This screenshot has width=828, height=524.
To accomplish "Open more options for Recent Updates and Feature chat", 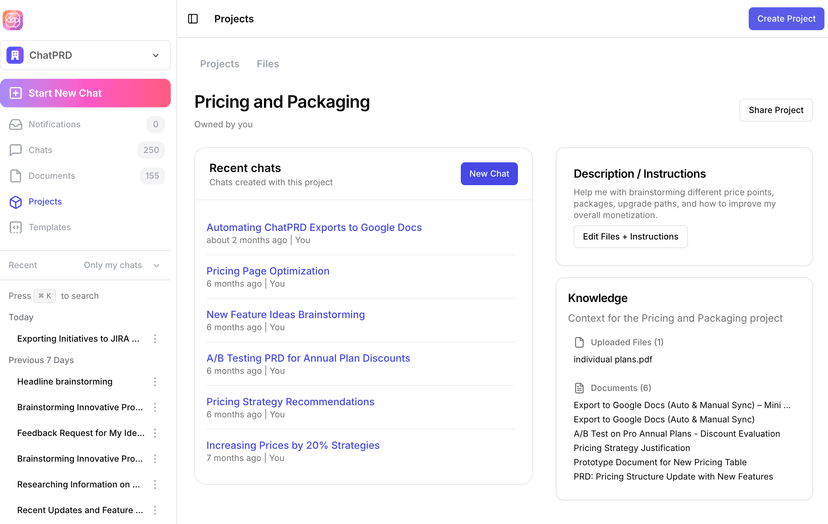I will (155, 510).
